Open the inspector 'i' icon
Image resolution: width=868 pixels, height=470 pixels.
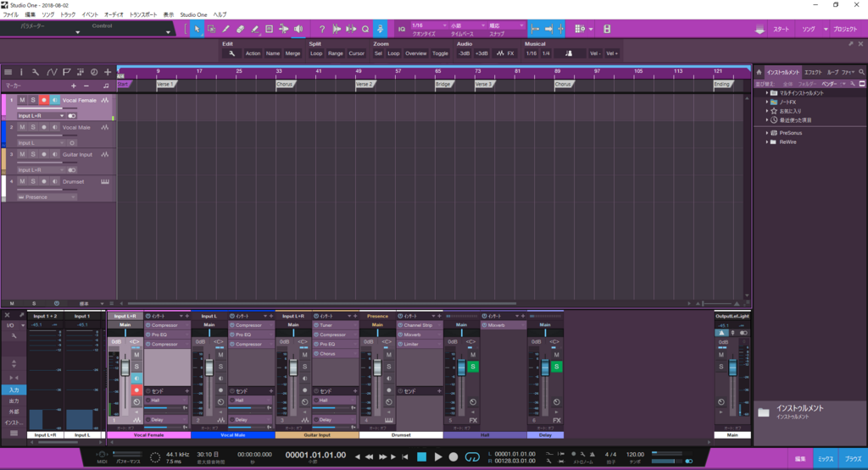click(21, 72)
